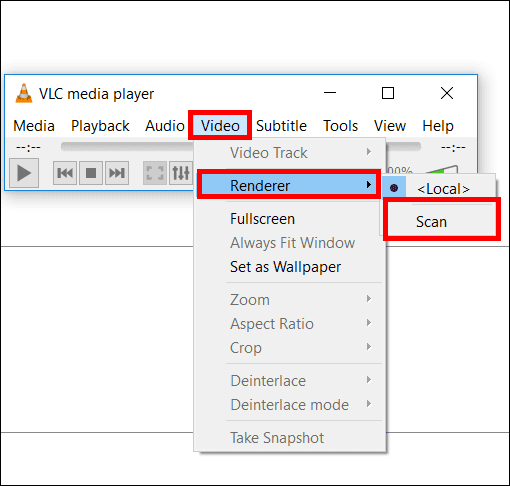Expand the Zoom submenu
The image size is (510, 486).
click(x=289, y=300)
